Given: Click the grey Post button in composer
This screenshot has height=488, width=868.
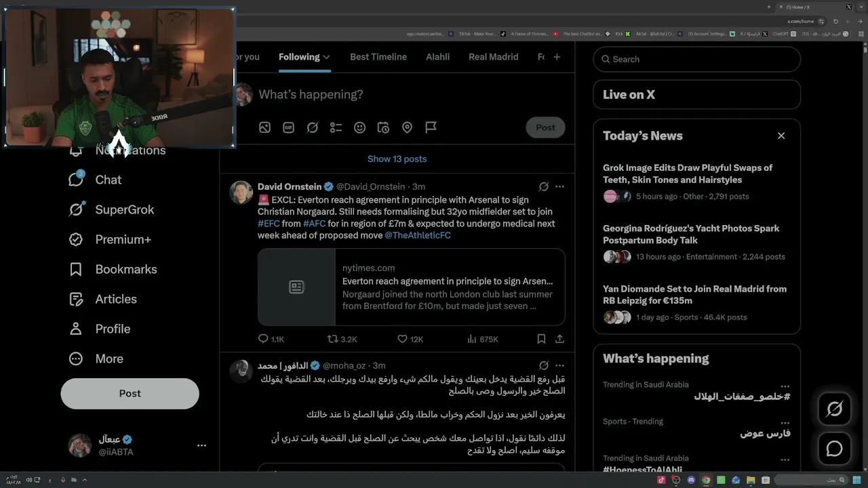Looking at the screenshot, I should 545,127.
